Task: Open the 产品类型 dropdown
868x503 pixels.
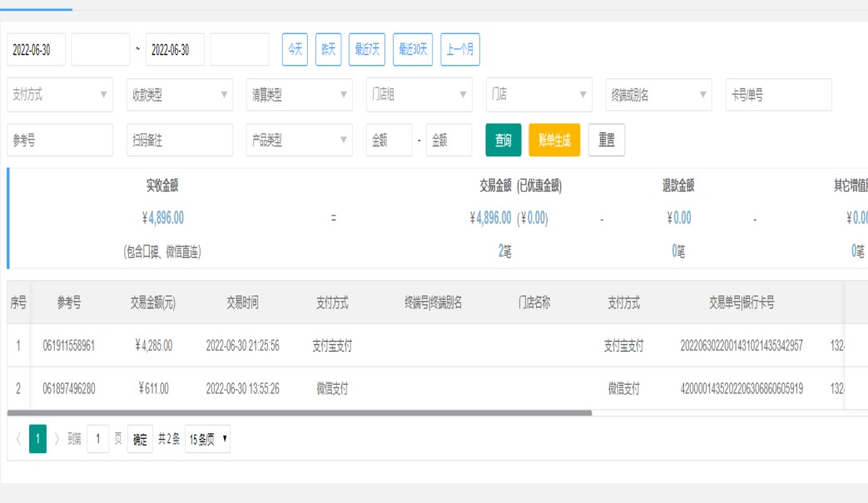Action: [x=300, y=141]
